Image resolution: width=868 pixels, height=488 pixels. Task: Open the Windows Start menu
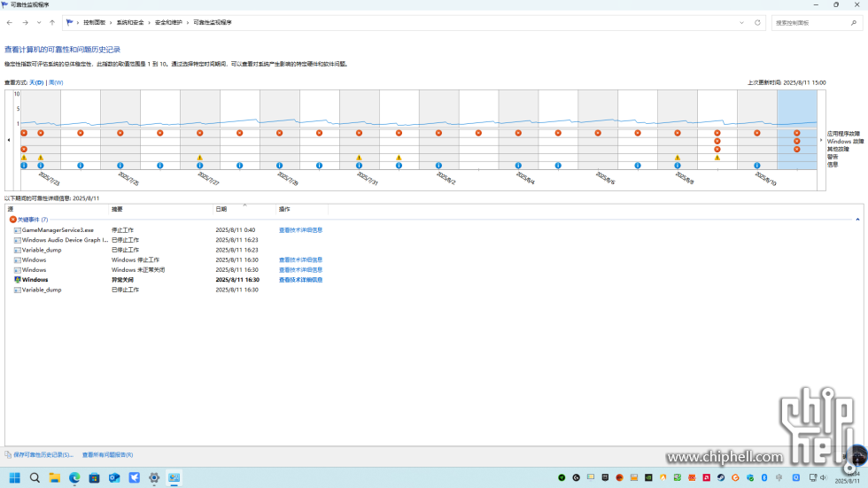coord(15,477)
